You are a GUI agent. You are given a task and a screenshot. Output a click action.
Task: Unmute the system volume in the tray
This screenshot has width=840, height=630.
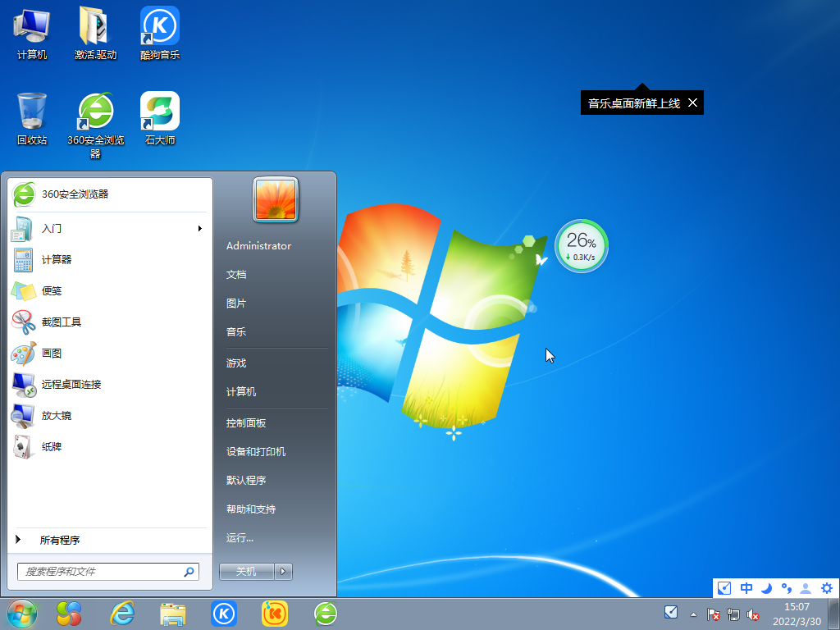(753, 614)
